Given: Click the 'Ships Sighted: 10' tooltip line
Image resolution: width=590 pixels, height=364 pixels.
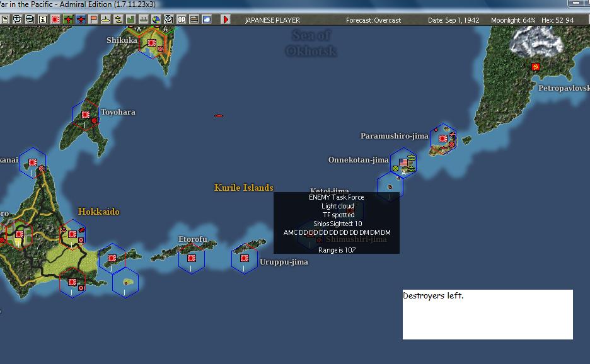Looking at the screenshot, I should click(x=337, y=224).
